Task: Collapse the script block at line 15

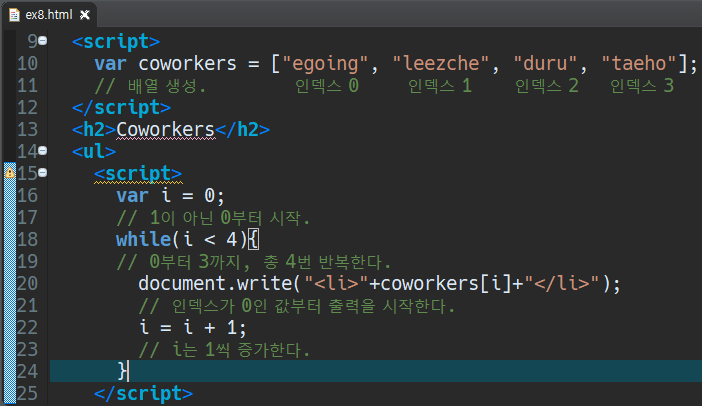Action: point(43,173)
